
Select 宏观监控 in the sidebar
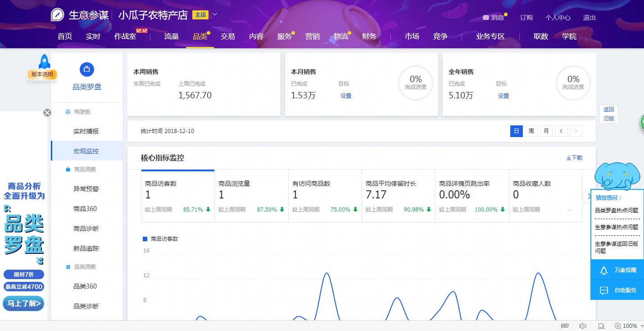click(86, 151)
